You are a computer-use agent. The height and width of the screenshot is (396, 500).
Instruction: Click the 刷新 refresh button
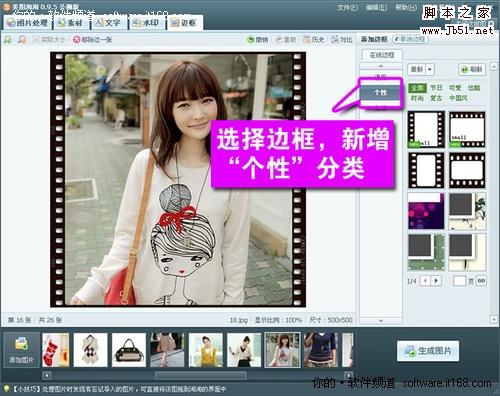click(x=472, y=69)
